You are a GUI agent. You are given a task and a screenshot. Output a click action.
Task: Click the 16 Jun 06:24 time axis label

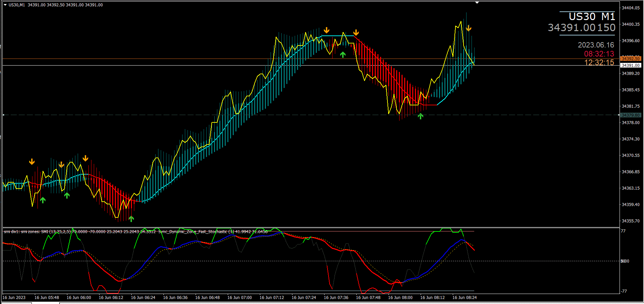point(143,298)
